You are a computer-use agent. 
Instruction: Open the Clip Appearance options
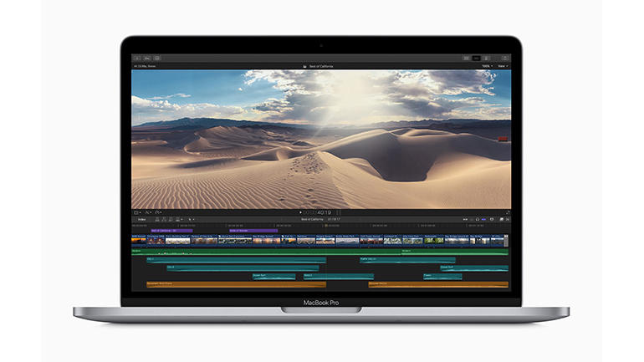(492, 220)
